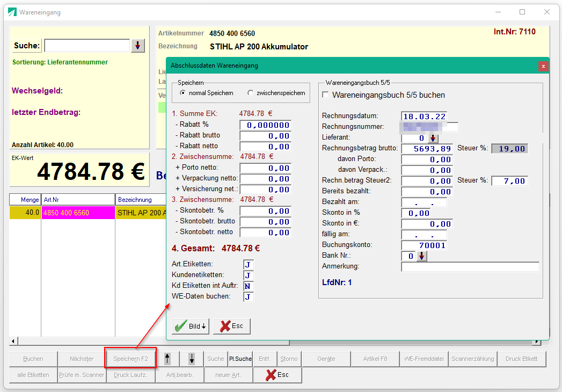Click the Rechnungsnummer field
Image resolution: width=562 pixels, height=392 pixels.
click(x=429, y=127)
